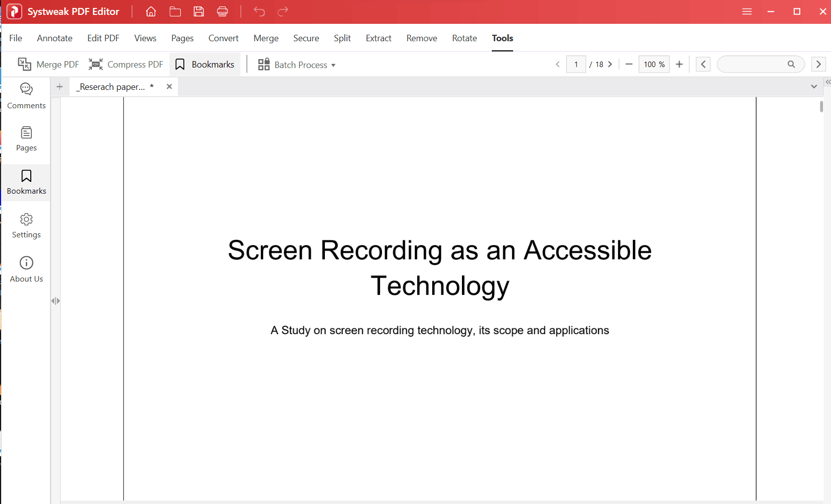This screenshot has width=831, height=504.
Task: Save the current PDF
Action: (x=199, y=11)
